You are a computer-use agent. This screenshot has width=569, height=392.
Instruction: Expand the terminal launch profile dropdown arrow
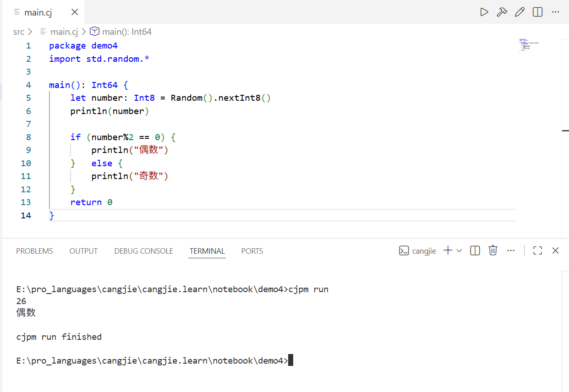coord(460,250)
